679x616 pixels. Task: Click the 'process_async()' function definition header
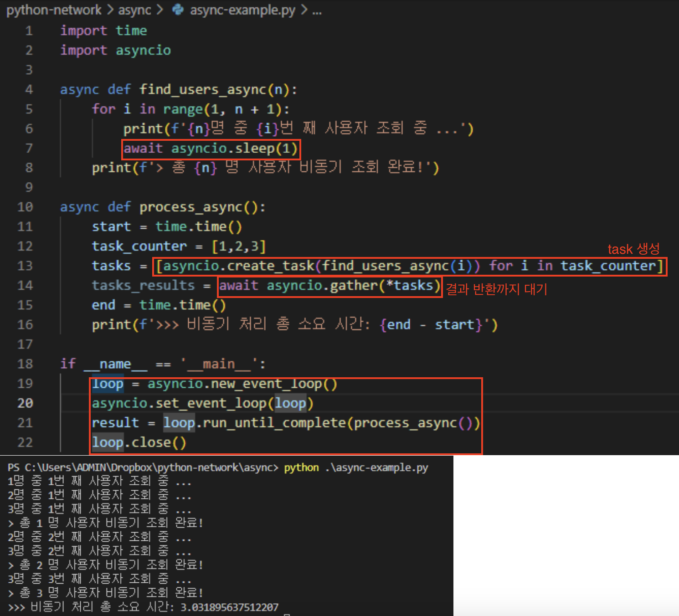tap(163, 207)
